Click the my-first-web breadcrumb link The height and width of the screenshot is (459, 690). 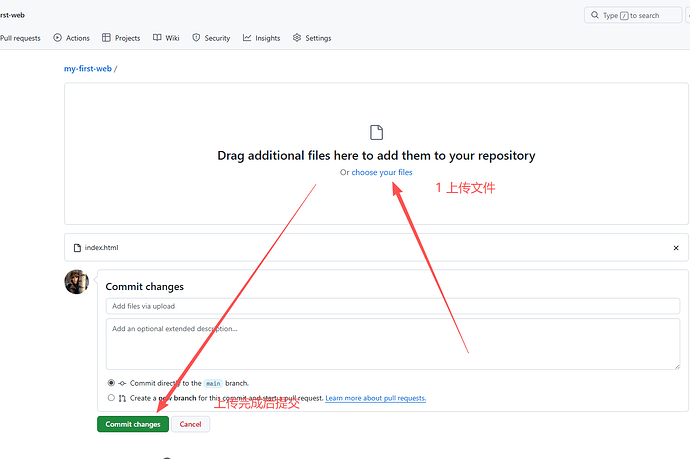click(88, 68)
